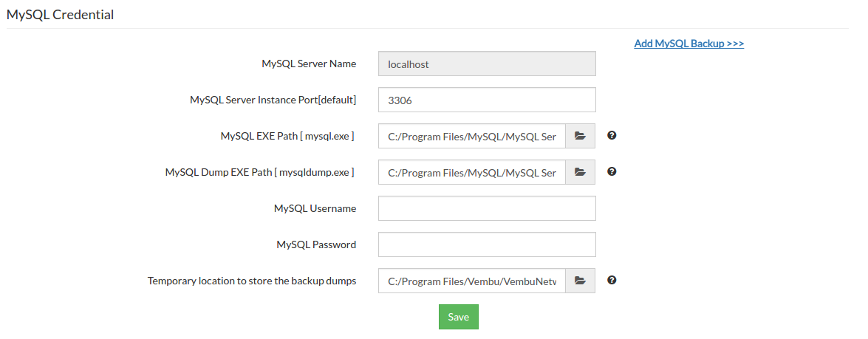Show help for temporary dump location

612,280
